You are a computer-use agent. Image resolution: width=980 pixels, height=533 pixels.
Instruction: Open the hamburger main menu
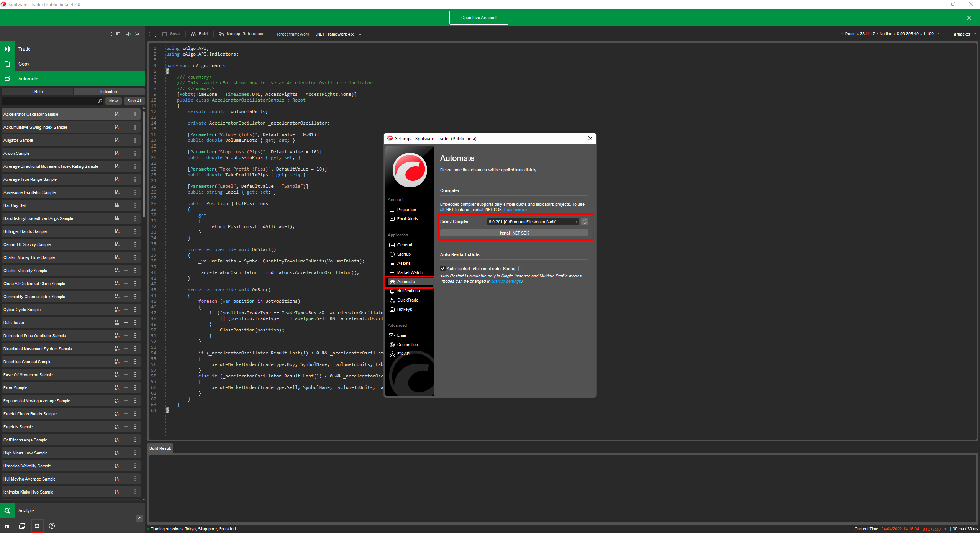[x=7, y=34]
